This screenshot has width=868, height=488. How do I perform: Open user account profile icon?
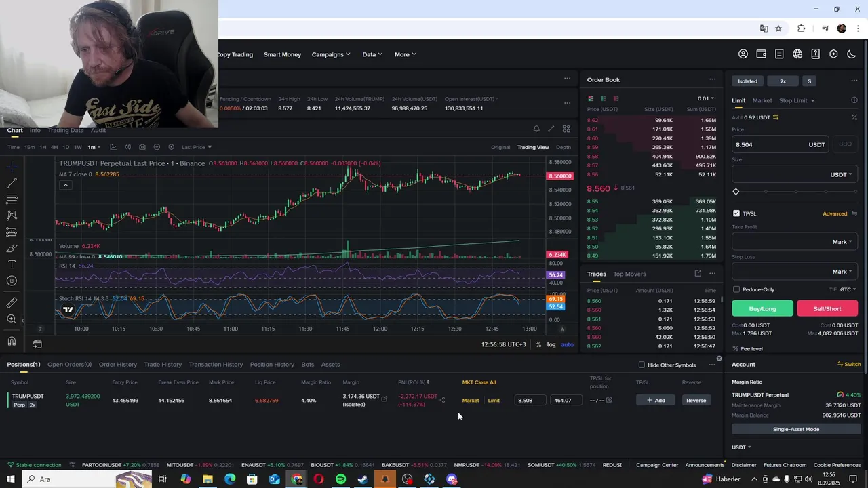(743, 54)
